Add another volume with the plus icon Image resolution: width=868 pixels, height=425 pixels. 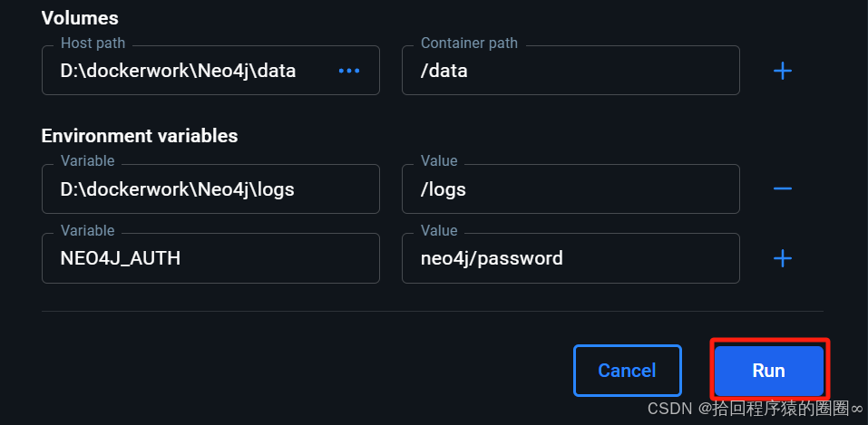coord(782,71)
